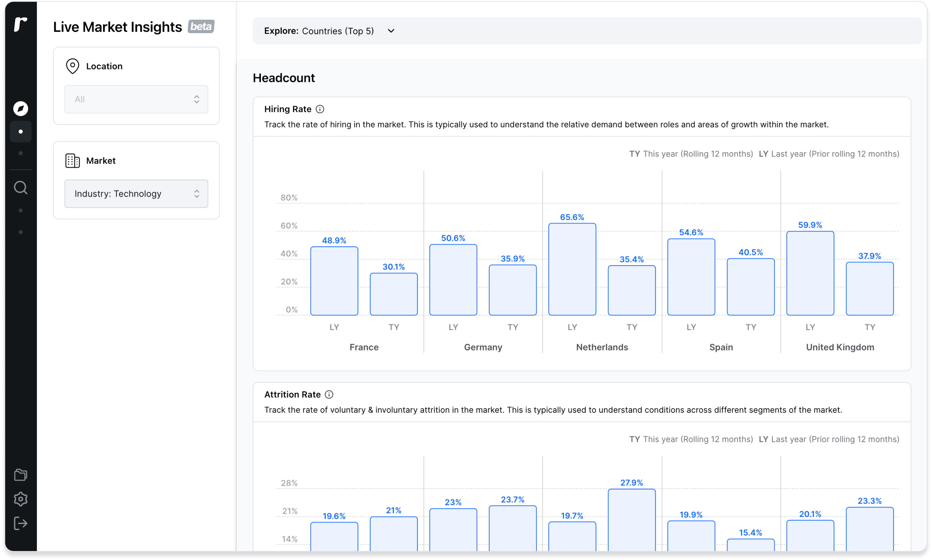Open the Location All dropdown
Viewport: 932px width, 560px height.
click(136, 99)
